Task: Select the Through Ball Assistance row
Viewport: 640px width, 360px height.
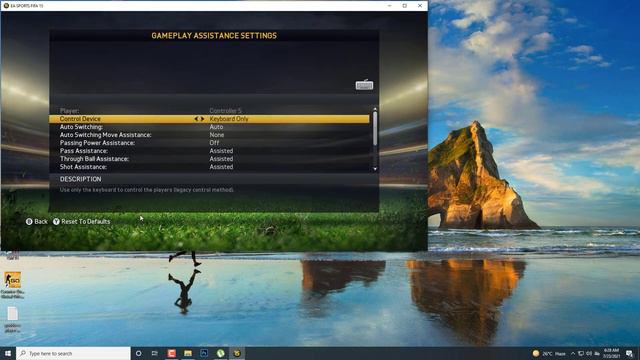Action: pyautogui.click(x=209, y=159)
